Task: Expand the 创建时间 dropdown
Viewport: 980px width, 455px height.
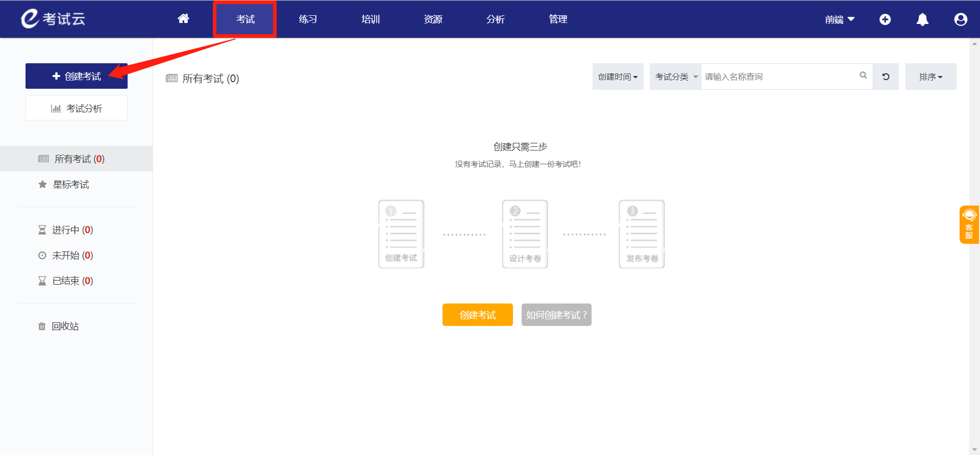Action: tap(618, 77)
